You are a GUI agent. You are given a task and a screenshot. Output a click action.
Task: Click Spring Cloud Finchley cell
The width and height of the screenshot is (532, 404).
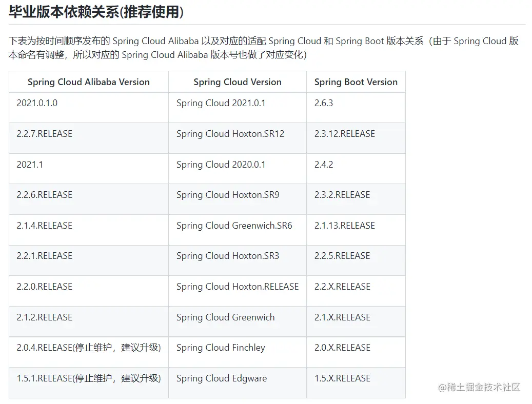point(238,352)
